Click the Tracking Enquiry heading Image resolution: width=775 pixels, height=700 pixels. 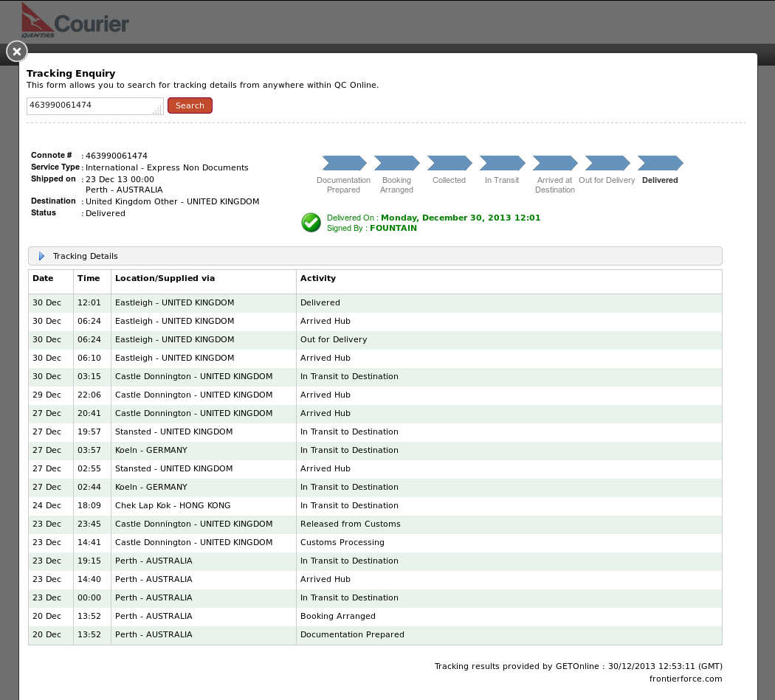tap(71, 74)
